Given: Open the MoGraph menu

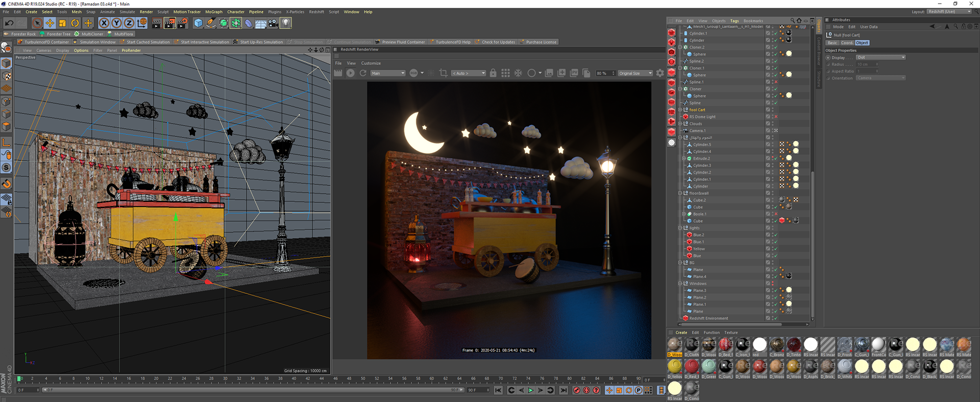Looking at the screenshot, I should (x=213, y=12).
